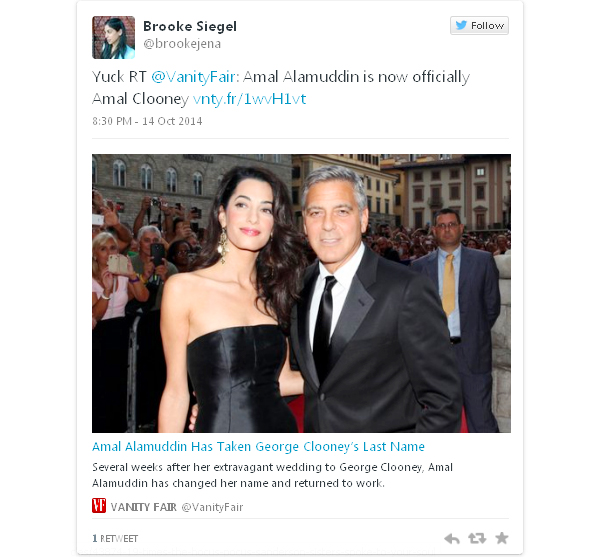Screen dimensions: 600x557
Task: Favorite the tweet with the star icon
Action: click(502, 538)
